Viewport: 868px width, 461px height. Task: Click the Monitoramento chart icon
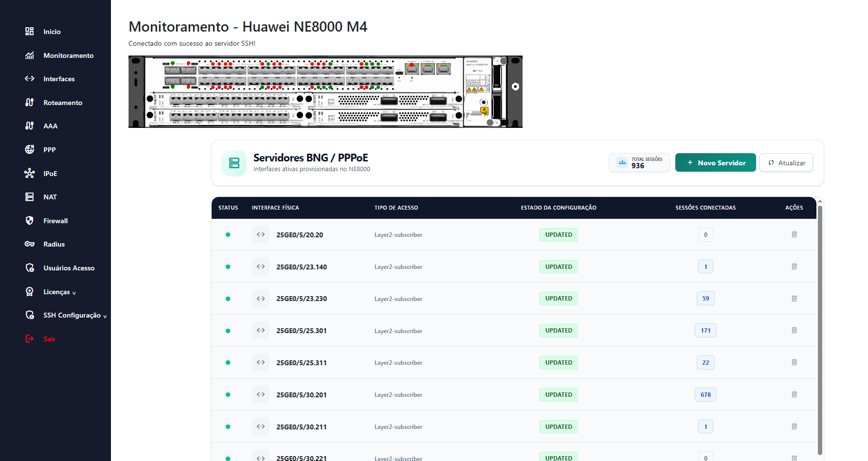[x=30, y=55]
